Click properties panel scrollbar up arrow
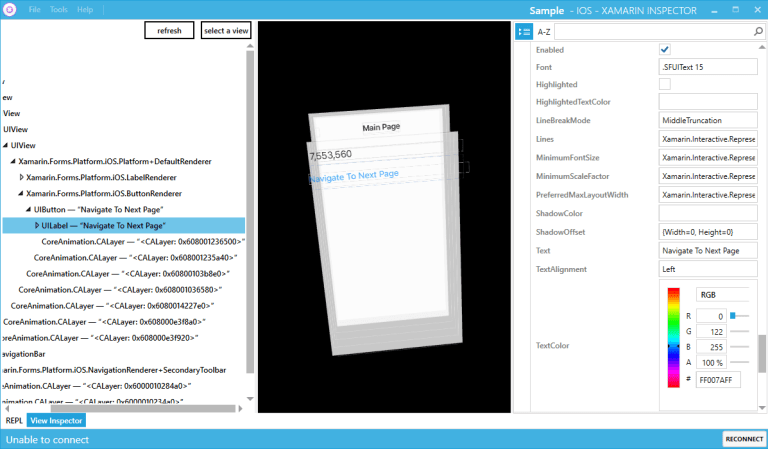This screenshot has width=768, height=449. (x=762, y=47)
